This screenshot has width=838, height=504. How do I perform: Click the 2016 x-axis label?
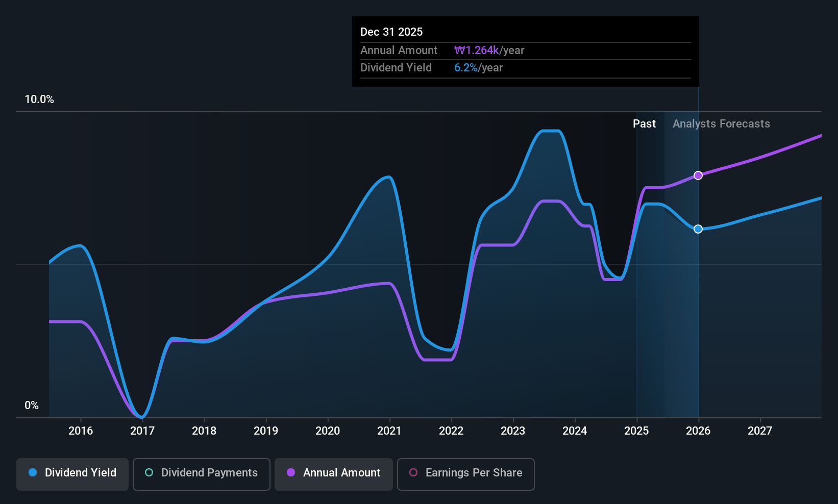click(x=81, y=431)
